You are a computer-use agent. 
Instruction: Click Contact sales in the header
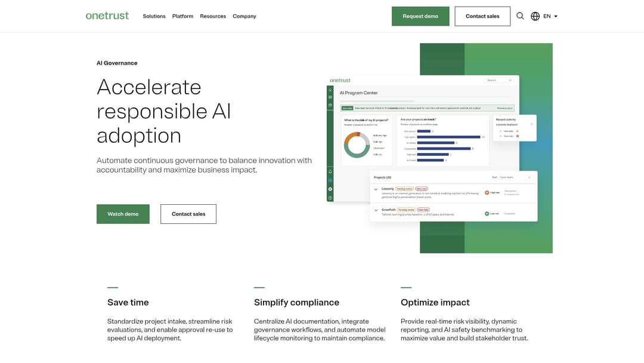click(x=482, y=16)
